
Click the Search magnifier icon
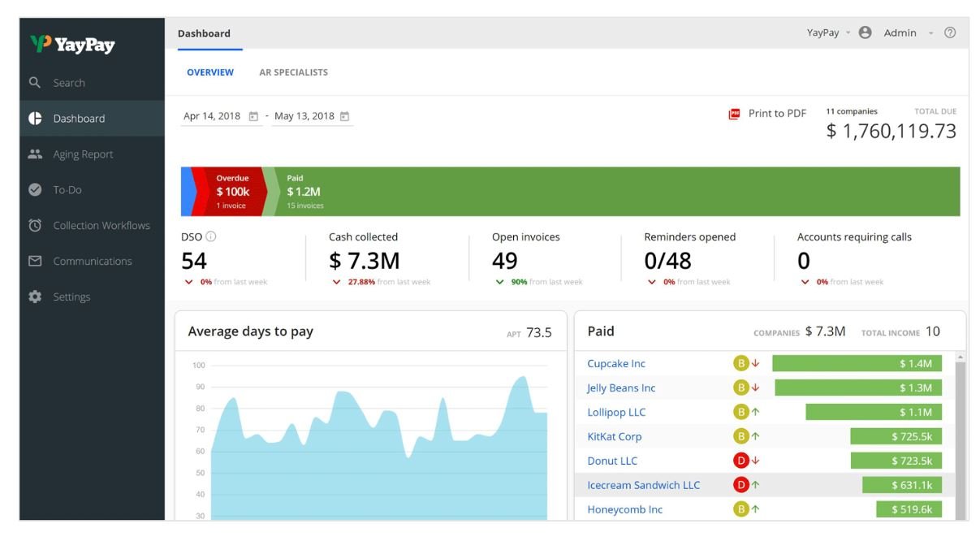click(x=35, y=83)
